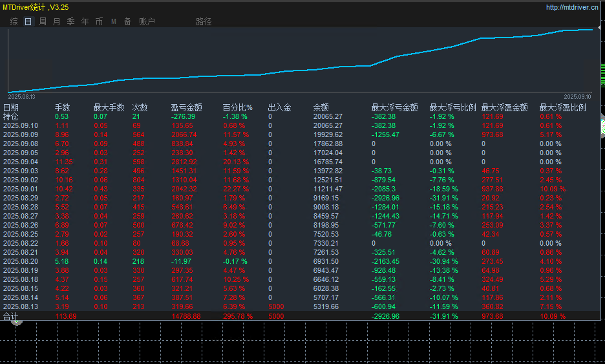Click the balance value 19929.62

[328, 134]
